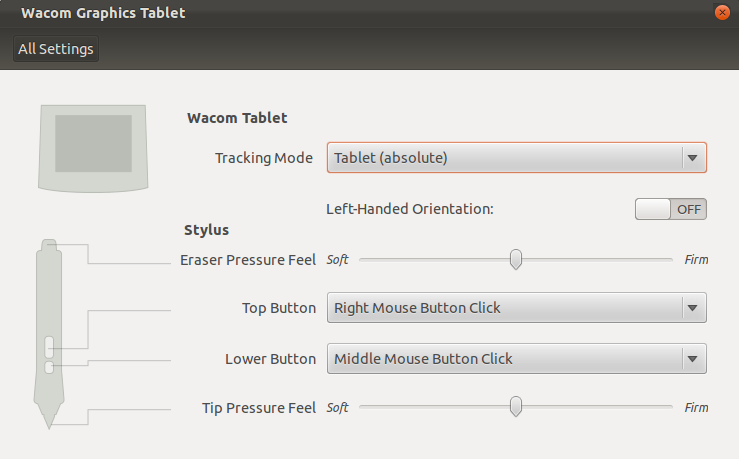Go back to All Settings
739x459 pixels.
click(x=56, y=49)
